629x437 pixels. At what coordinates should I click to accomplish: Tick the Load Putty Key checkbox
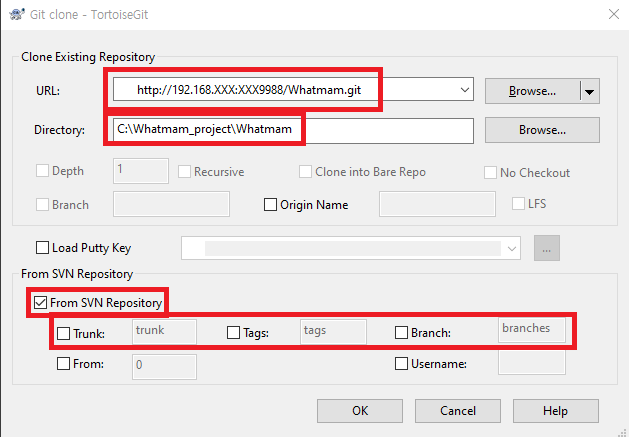[x=42, y=248]
